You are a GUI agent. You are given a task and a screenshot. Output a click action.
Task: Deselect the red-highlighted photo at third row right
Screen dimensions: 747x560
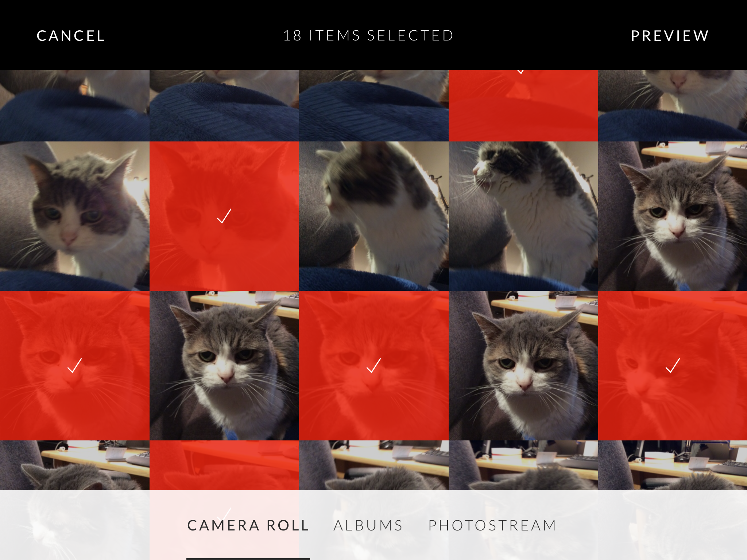click(x=673, y=366)
